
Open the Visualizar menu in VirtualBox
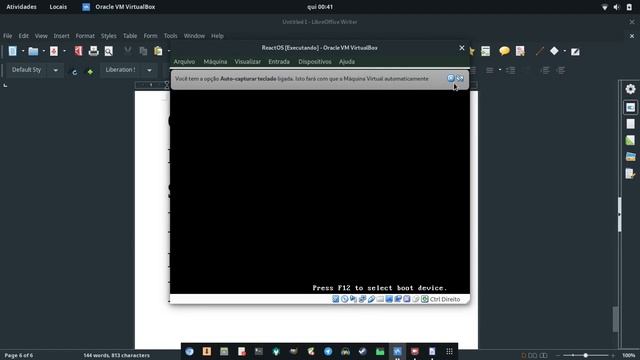[x=247, y=62]
